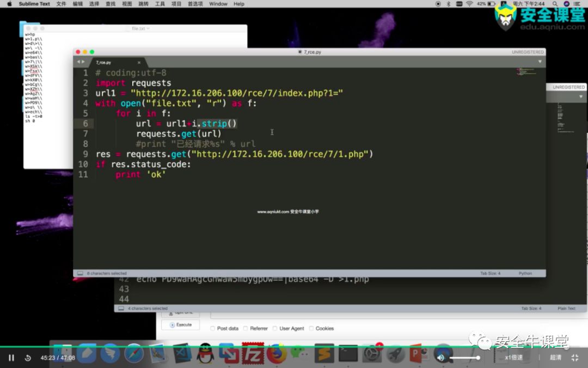Image resolution: width=588 pixels, height=368 pixels.
Task: Close the 7_rce.py tab
Action: (139, 63)
